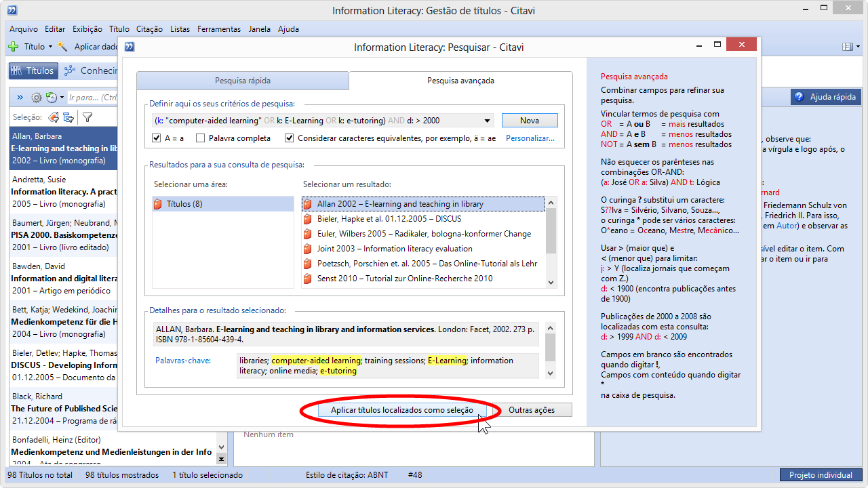Toggle the A = a checkbox
Image resolution: width=868 pixels, height=488 pixels.
157,138
